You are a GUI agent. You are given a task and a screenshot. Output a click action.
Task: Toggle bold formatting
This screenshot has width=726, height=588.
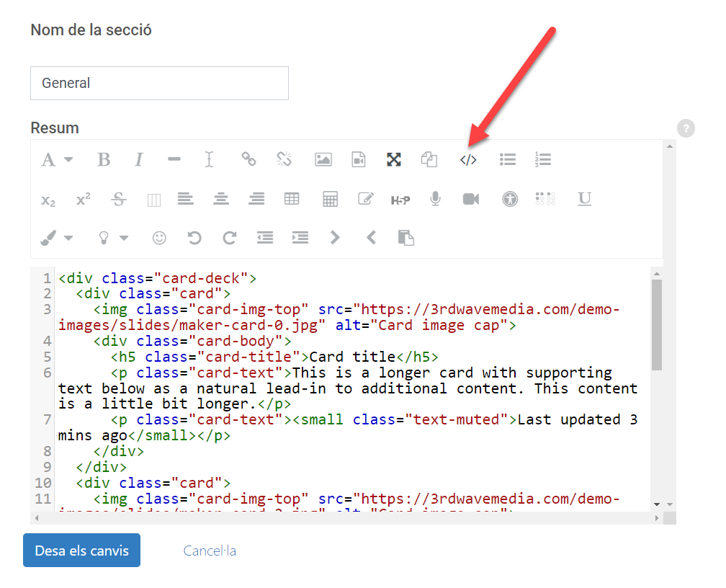click(104, 160)
